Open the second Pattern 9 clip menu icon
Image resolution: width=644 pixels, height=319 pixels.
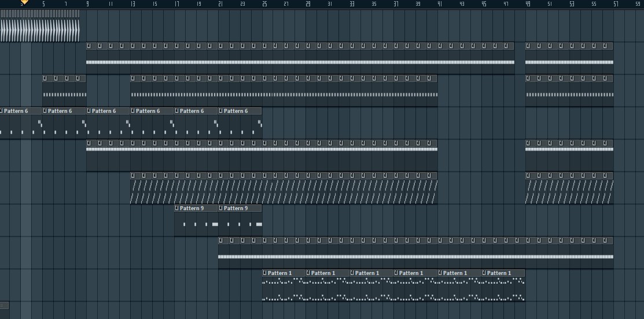point(221,208)
